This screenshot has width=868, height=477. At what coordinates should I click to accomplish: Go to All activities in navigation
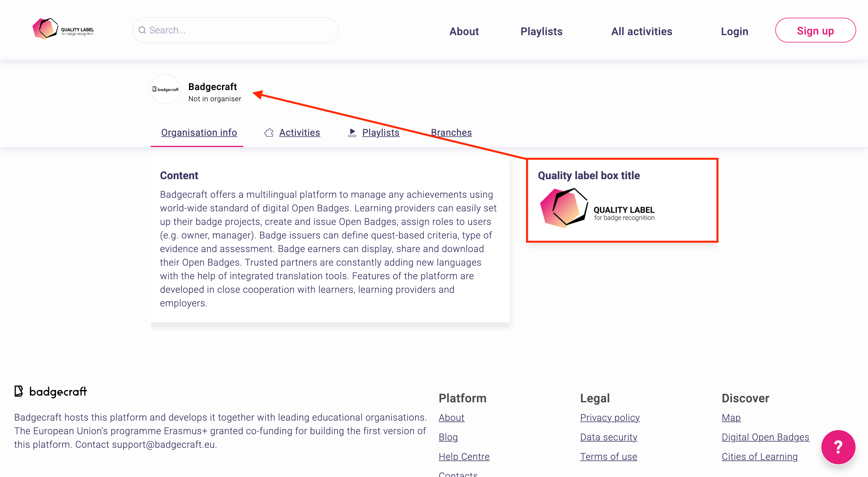(x=641, y=31)
